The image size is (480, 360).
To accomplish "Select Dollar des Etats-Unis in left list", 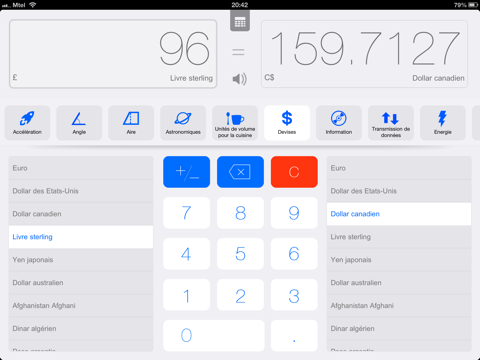I will tap(81, 191).
